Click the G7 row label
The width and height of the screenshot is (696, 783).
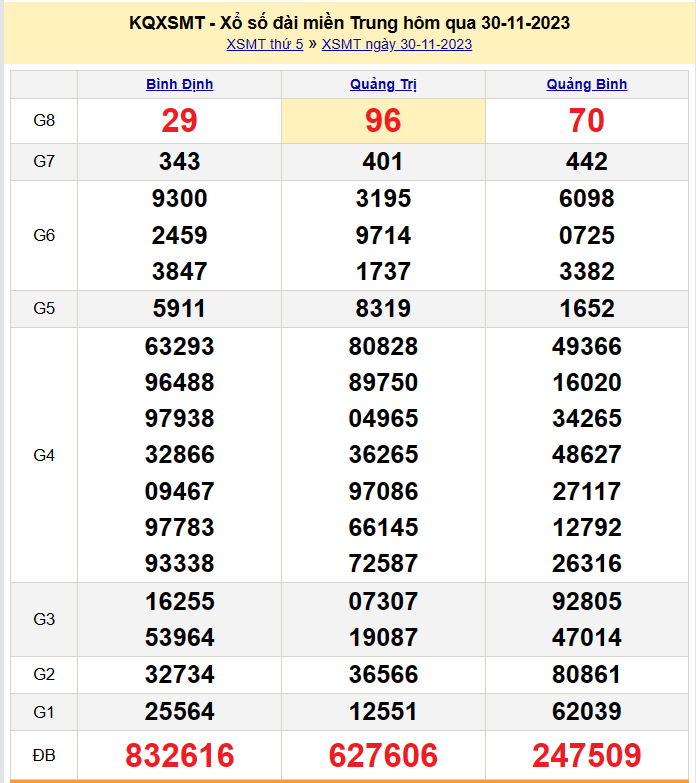point(44,161)
